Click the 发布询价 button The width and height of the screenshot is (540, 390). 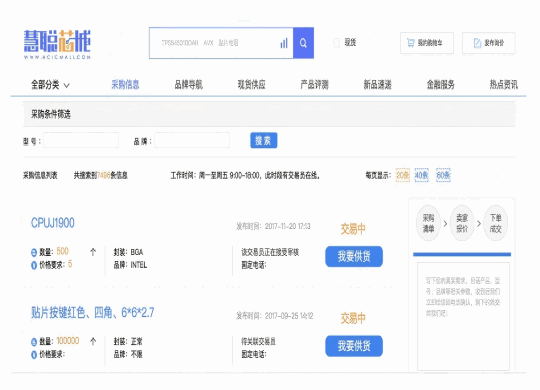point(489,43)
